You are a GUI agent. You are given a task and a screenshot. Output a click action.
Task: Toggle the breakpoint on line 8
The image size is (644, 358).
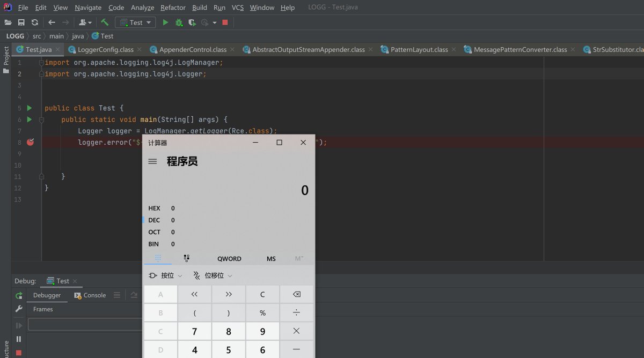coord(30,142)
